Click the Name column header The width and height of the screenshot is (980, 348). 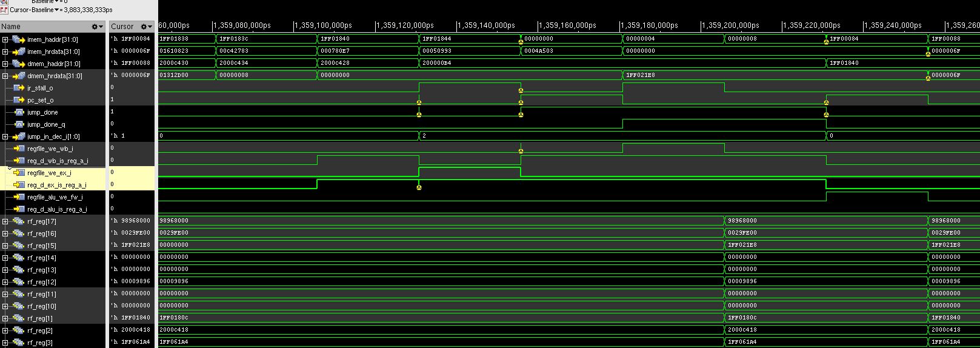(x=53, y=27)
